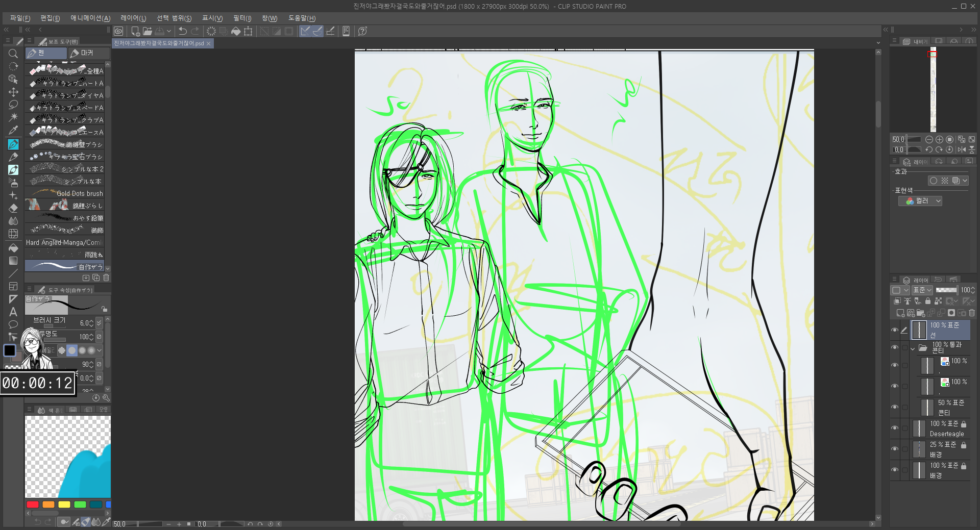The height and width of the screenshot is (530, 980).
Task: Select the Hard Angled Manga/Comic brush
Action: pyautogui.click(x=65, y=242)
